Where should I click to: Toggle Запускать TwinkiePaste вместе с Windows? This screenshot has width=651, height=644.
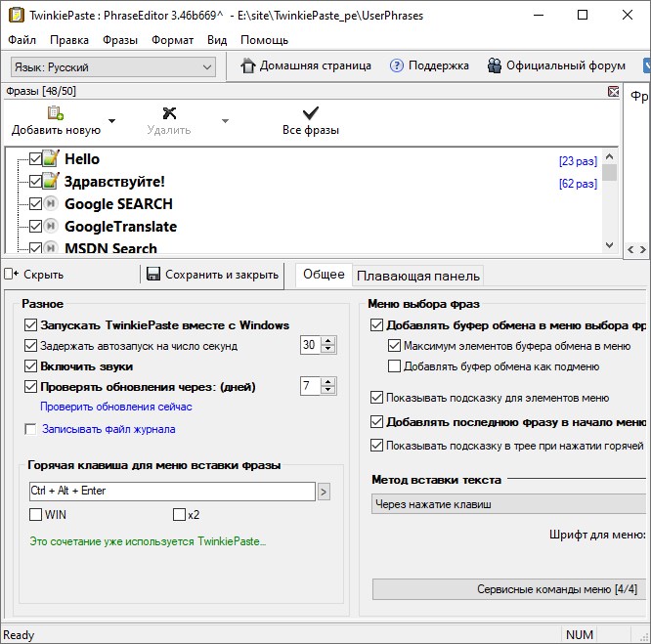(30, 324)
